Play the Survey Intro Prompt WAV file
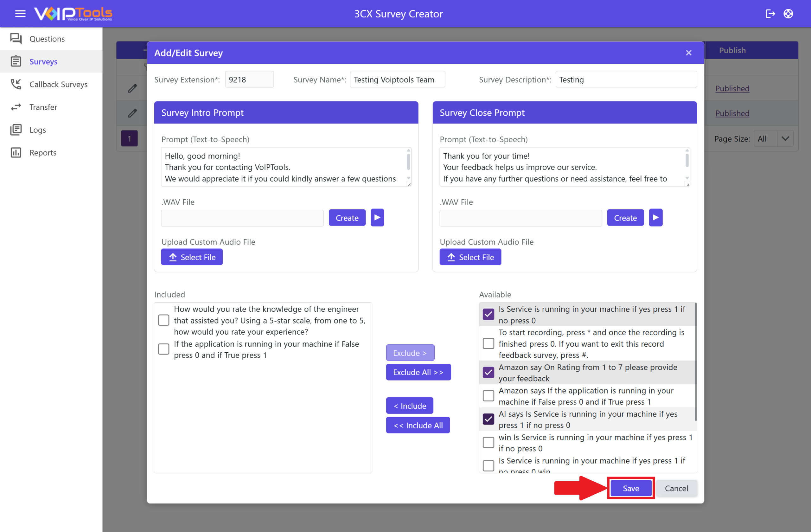The image size is (811, 532). point(377,217)
